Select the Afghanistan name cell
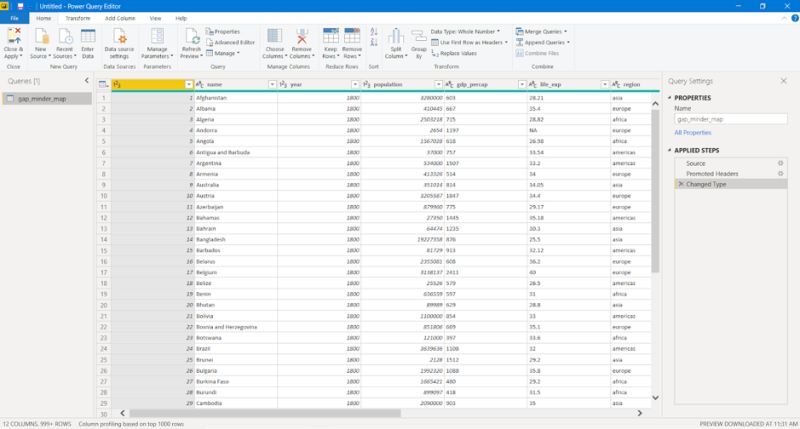The image size is (800, 429). pos(236,97)
